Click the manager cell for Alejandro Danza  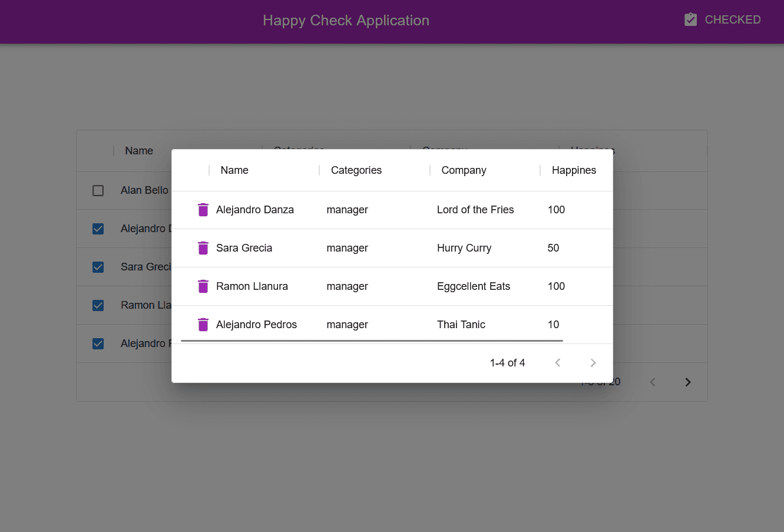tap(348, 210)
